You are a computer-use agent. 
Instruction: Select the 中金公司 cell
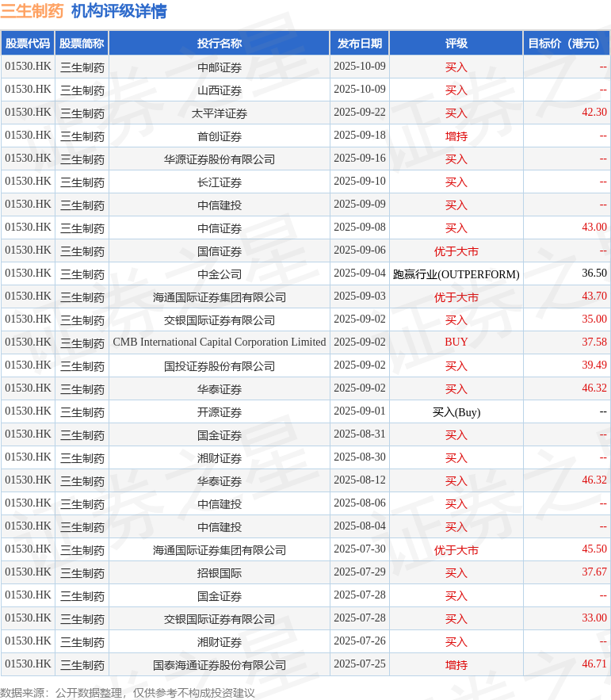point(220,274)
